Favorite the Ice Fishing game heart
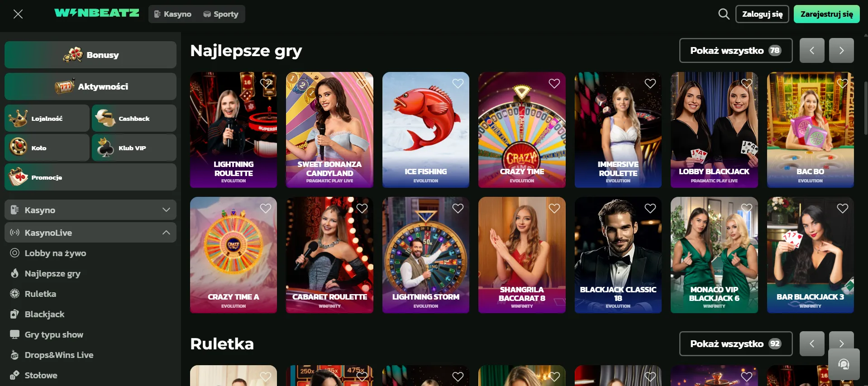Screen dimensions: 868x386 click(x=458, y=84)
